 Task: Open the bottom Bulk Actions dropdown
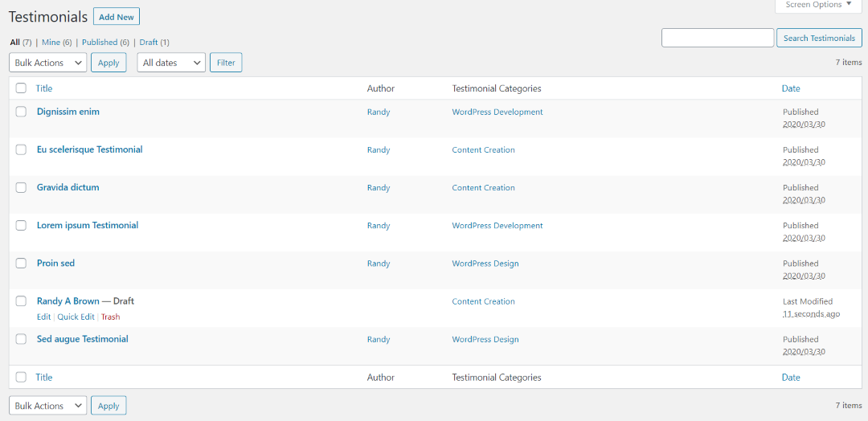tap(48, 406)
